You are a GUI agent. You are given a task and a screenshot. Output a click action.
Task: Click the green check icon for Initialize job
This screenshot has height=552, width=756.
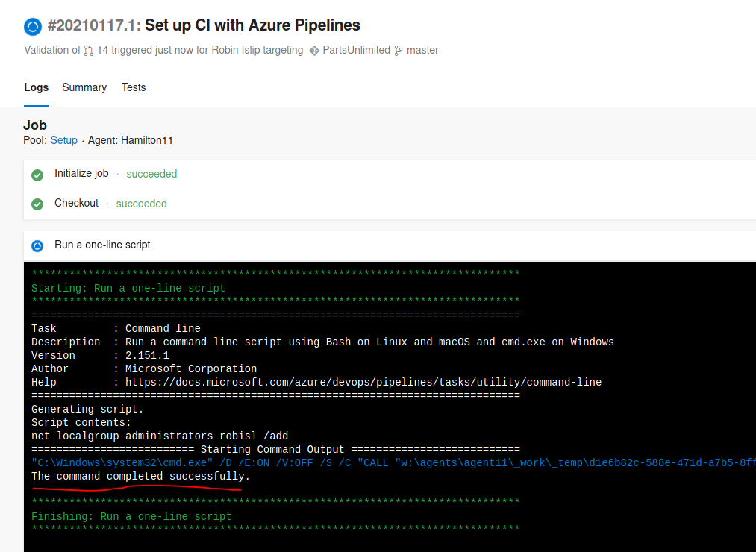[37, 175]
